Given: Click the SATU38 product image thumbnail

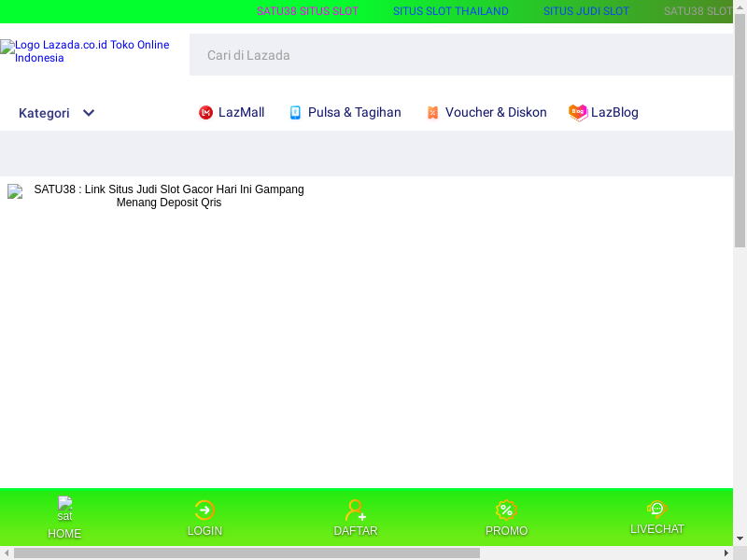Looking at the screenshot, I should pyautogui.click(x=15, y=191).
